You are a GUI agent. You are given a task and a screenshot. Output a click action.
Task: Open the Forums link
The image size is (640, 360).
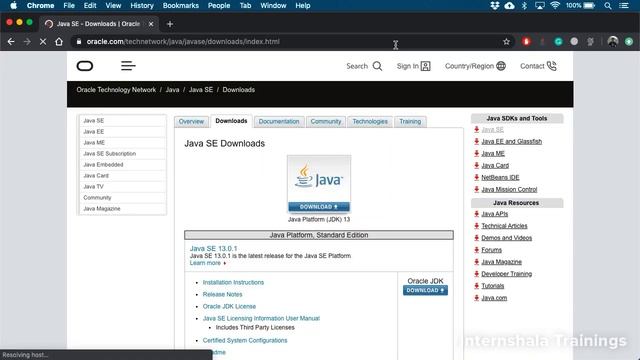click(491, 250)
